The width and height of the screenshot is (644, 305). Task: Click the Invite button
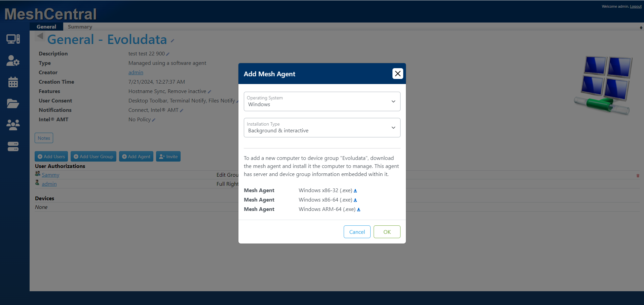pos(168,157)
